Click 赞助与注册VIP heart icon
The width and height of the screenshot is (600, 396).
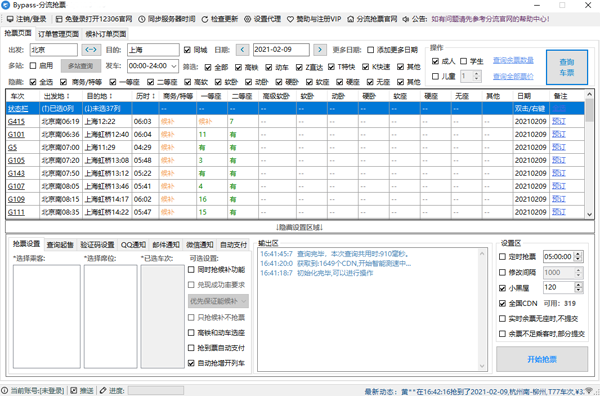pyautogui.click(x=290, y=19)
